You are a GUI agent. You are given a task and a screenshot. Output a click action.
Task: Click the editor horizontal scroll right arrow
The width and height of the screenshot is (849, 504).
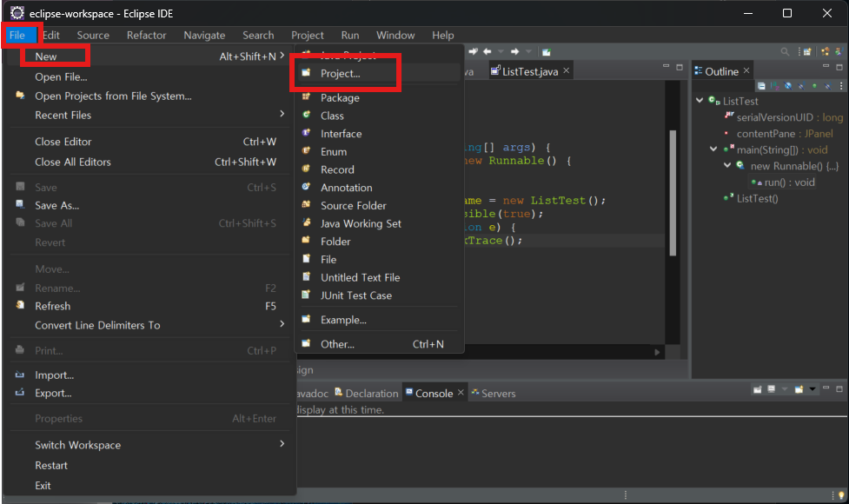pyautogui.click(x=657, y=352)
